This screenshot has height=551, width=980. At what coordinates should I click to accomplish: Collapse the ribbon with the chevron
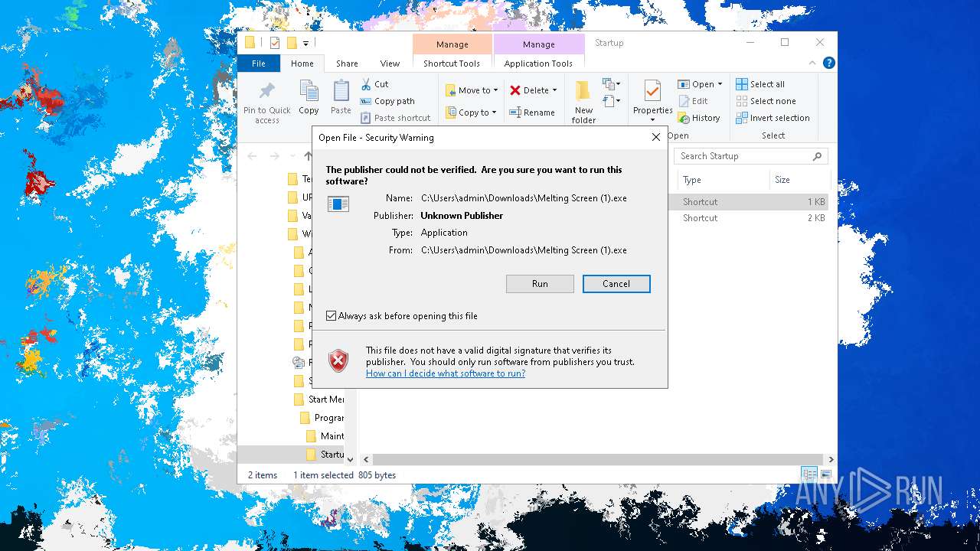[x=812, y=64]
